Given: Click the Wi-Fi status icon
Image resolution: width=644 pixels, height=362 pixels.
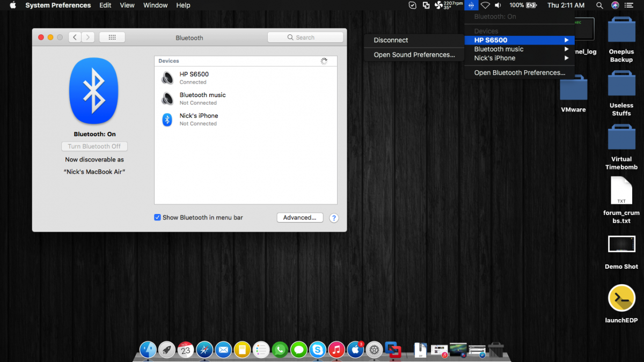Looking at the screenshot, I should pos(485,5).
